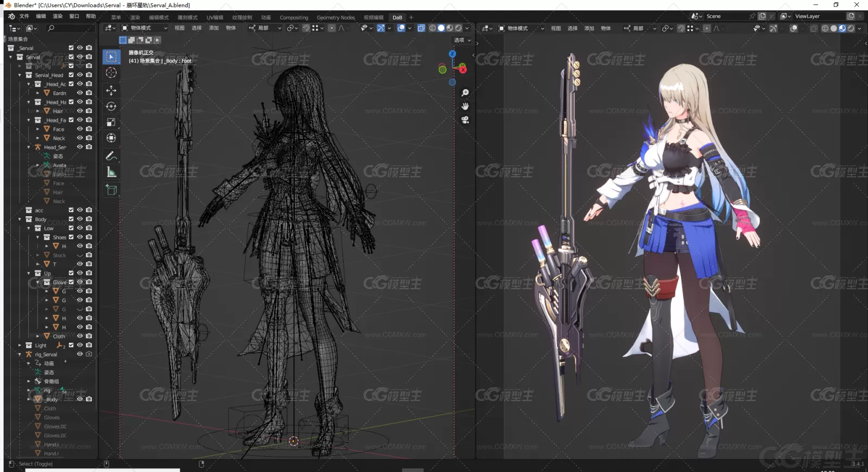Toggle visibility eye of Hair object
The height and width of the screenshot is (472, 868).
coord(80,111)
